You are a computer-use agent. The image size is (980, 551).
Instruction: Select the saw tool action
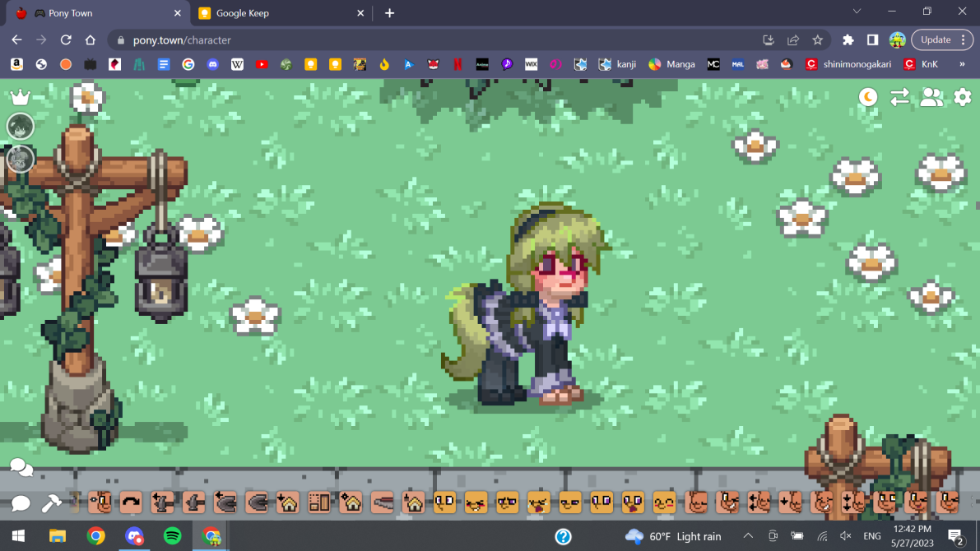pos(383,502)
